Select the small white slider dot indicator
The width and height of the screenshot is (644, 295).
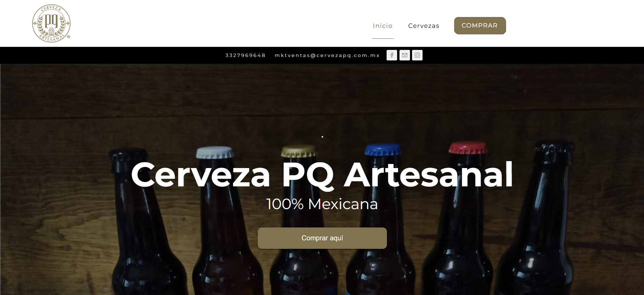(x=322, y=137)
